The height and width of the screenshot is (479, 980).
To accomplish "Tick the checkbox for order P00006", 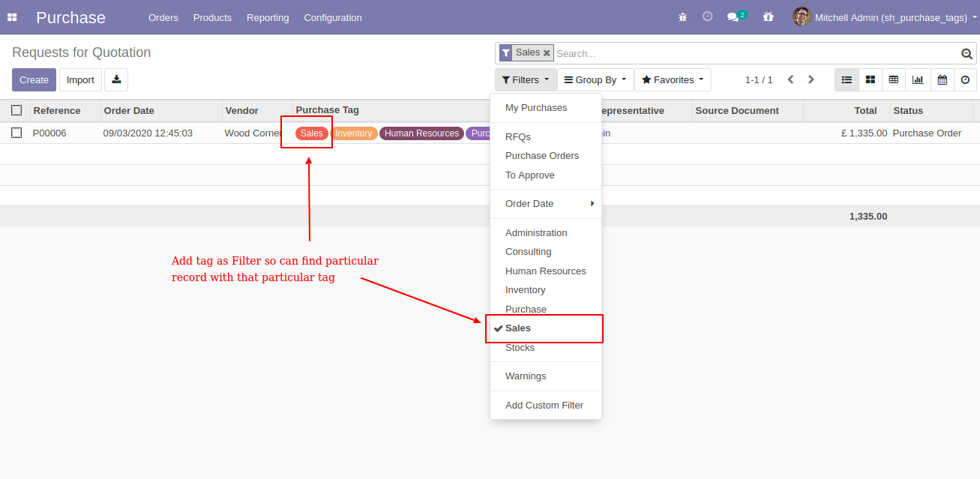I will (x=16, y=133).
